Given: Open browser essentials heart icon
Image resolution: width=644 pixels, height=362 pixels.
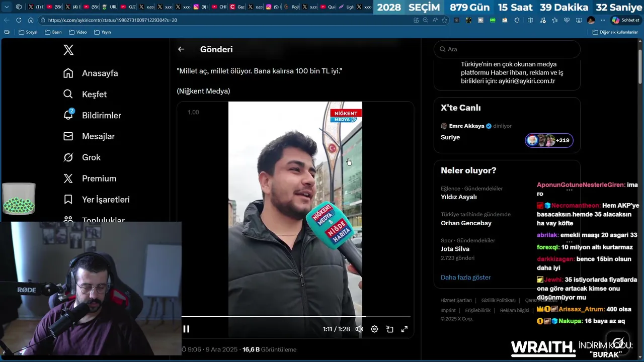Looking at the screenshot, I should pos(567,20).
